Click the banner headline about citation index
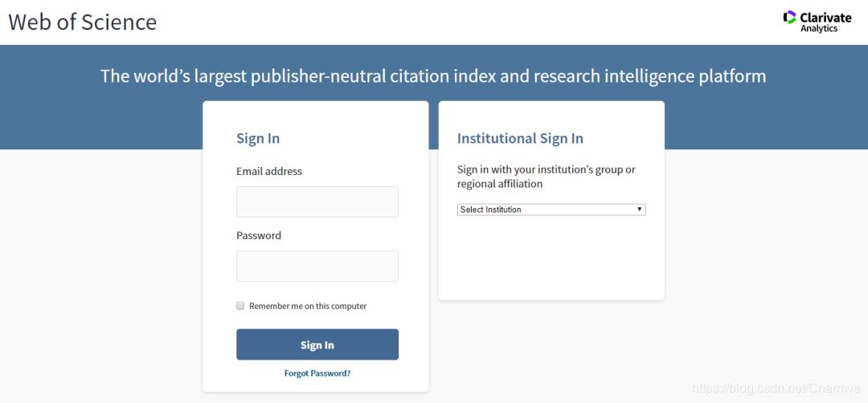This screenshot has width=868, height=403. [433, 76]
